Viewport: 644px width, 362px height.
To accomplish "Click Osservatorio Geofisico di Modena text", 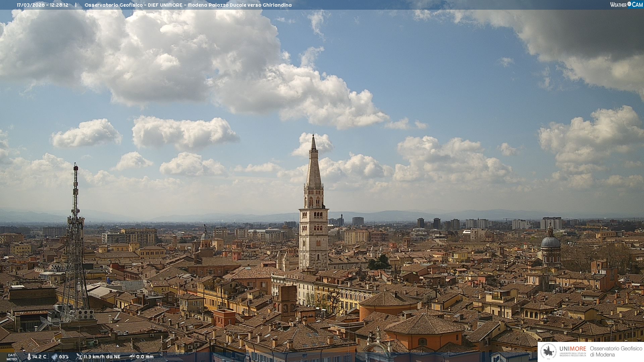I will (616, 352).
